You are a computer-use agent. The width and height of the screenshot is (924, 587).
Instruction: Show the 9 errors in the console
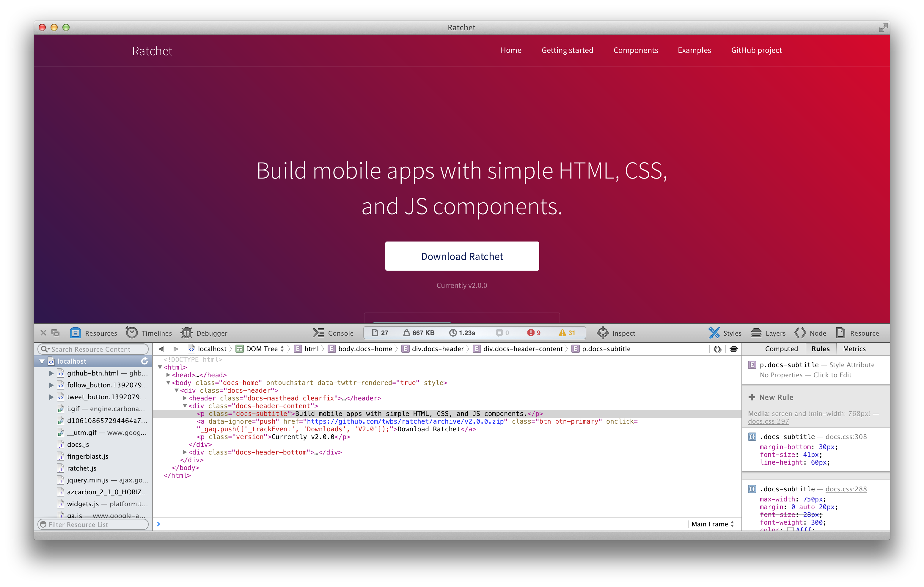point(534,333)
